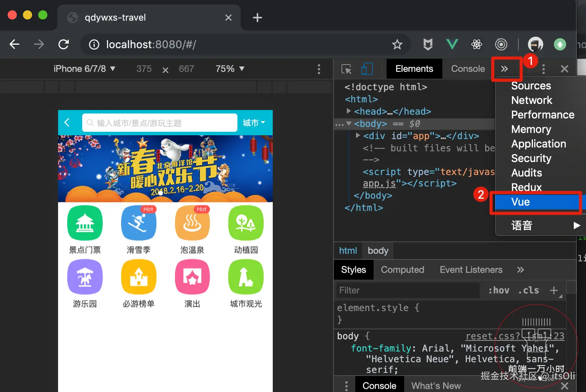This screenshot has height=392, width=586.
Task: Select the html breadcrumb
Action: [x=348, y=251]
